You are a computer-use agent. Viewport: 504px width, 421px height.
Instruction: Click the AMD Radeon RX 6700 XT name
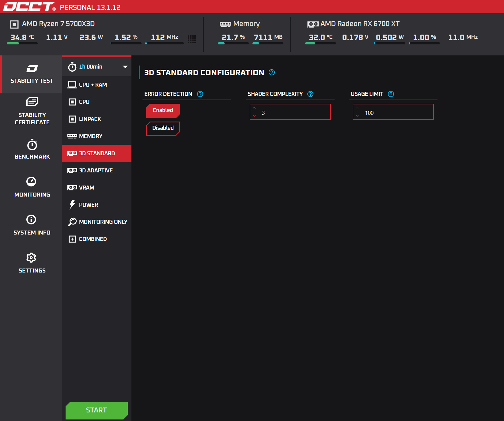click(x=360, y=24)
